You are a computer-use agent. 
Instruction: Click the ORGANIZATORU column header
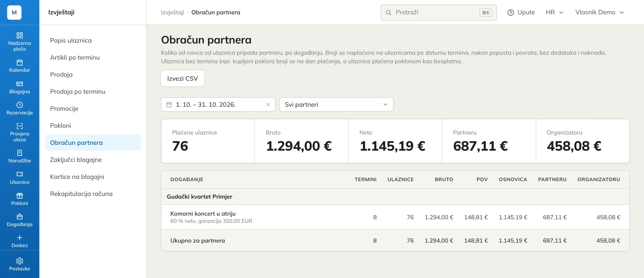click(599, 179)
